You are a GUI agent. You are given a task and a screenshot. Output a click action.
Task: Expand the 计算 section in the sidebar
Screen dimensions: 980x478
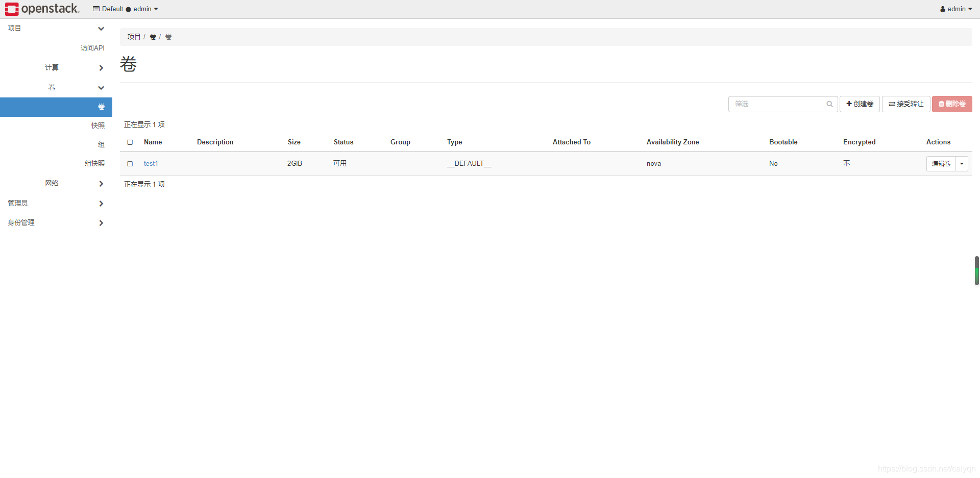tap(53, 67)
